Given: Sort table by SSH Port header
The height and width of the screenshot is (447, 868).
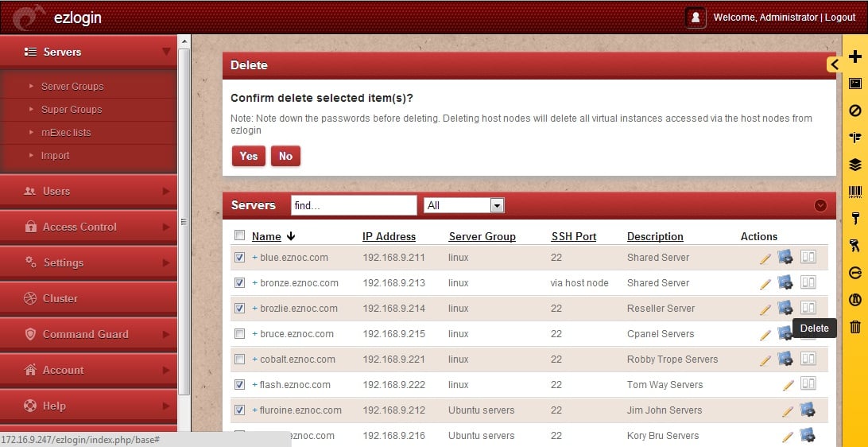Looking at the screenshot, I should (x=574, y=236).
